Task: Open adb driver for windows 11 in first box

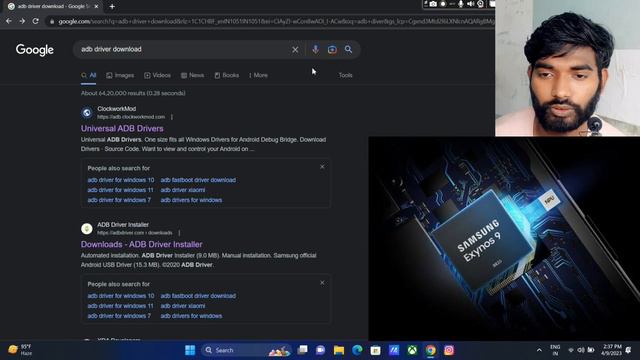Action: tap(120, 190)
